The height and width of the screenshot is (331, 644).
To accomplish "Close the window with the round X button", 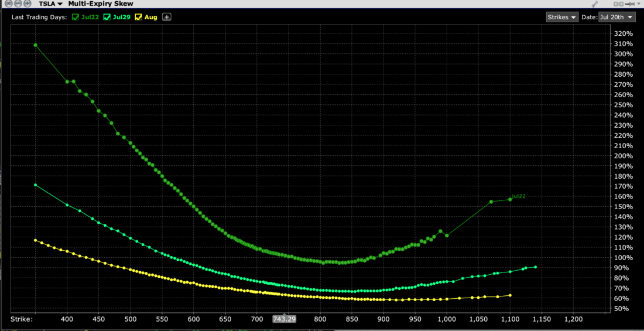I will 9,4.
